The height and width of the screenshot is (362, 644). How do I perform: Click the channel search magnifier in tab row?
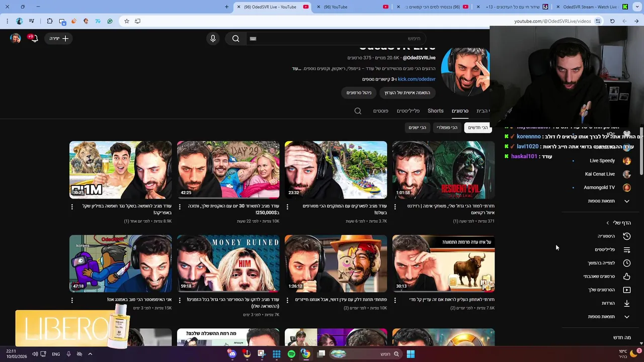[358, 111]
